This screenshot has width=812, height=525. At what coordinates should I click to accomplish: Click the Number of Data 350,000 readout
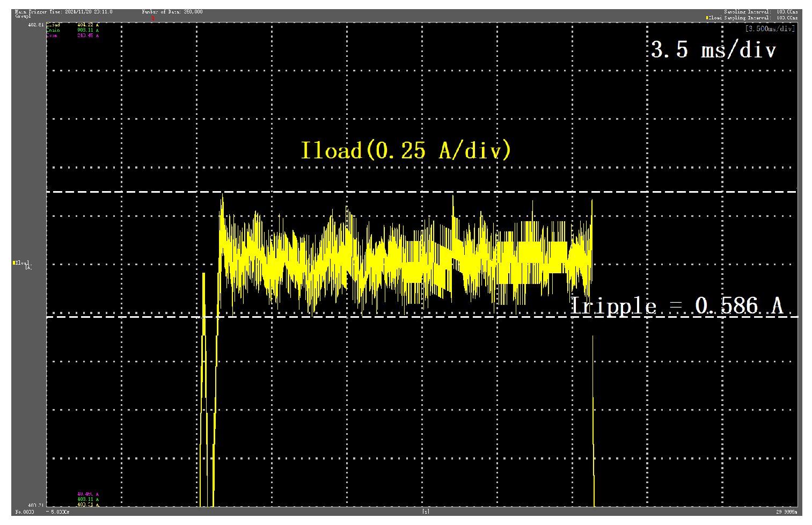pyautogui.click(x=172, y=11)
